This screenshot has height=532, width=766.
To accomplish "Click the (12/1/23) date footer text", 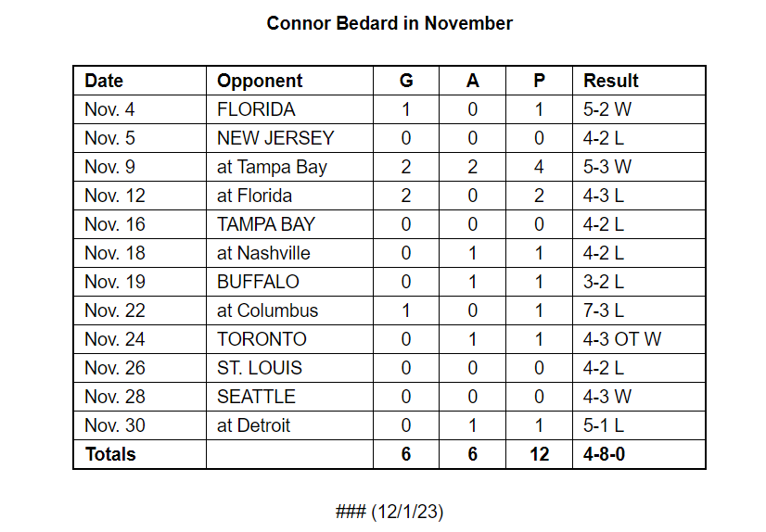I will click(x=407, y=512).
